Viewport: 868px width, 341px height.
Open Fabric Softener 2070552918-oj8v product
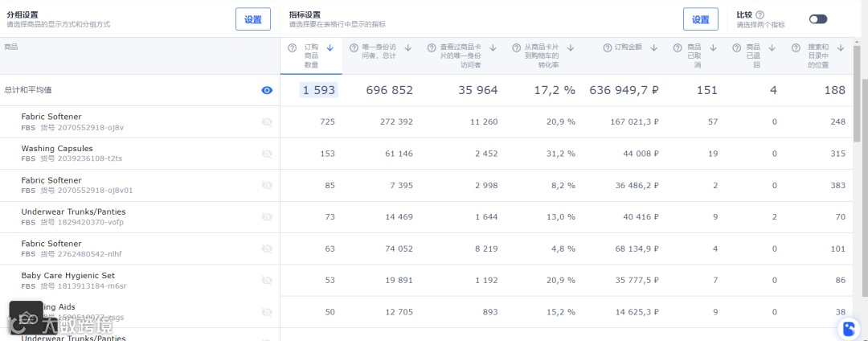(x=51, y=117)
